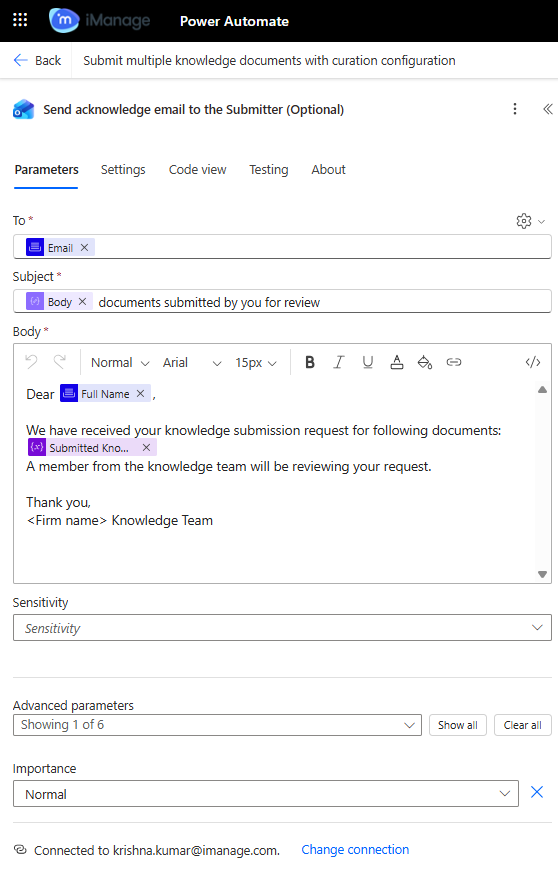
Task: Toggle italic formatting
Action: (339, 362)
